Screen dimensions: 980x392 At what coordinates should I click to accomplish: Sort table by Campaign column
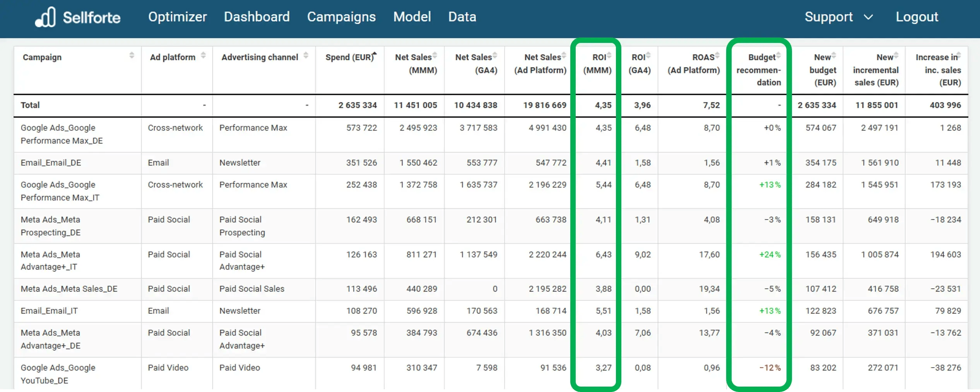coord(132,55)
